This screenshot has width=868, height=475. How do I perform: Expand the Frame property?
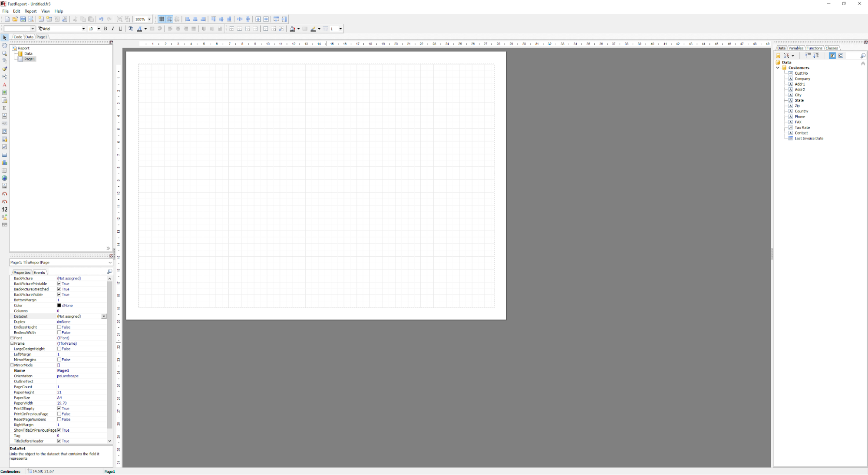click(12, 343)
